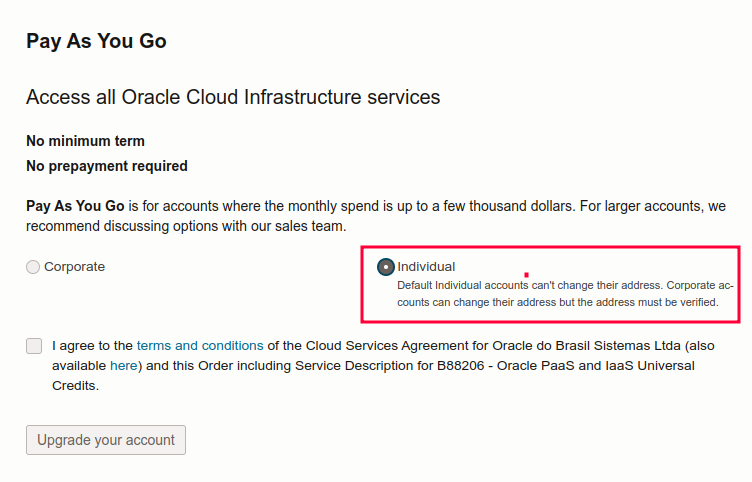Click the Default Individual accounts description text

[565, 294]
